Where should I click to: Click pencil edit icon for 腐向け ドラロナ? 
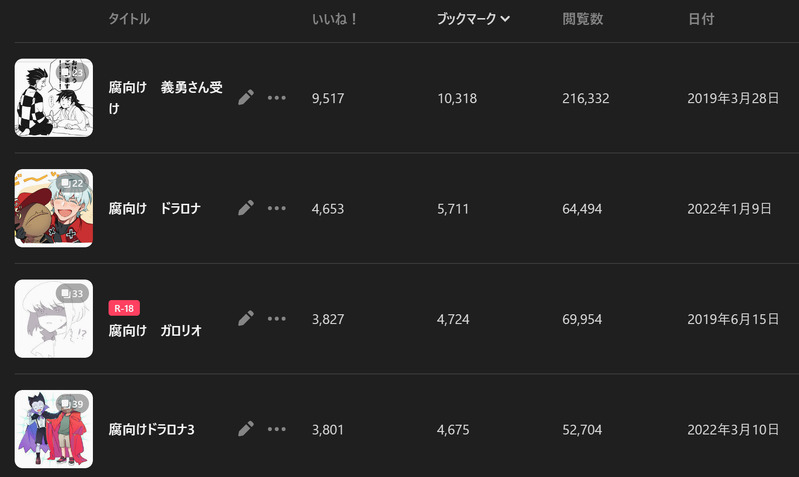[x=246, y=208]
